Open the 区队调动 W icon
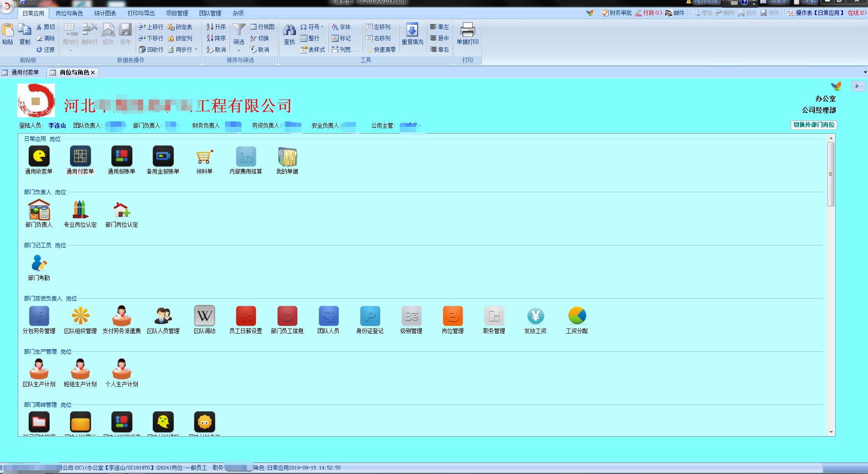 point(205,316)
